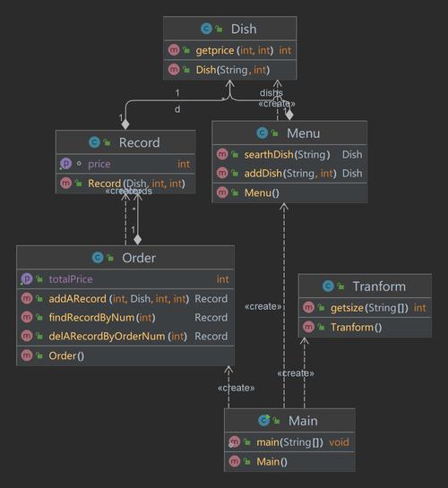Click the runnable class icon beside Main

(x=264, y=421)
